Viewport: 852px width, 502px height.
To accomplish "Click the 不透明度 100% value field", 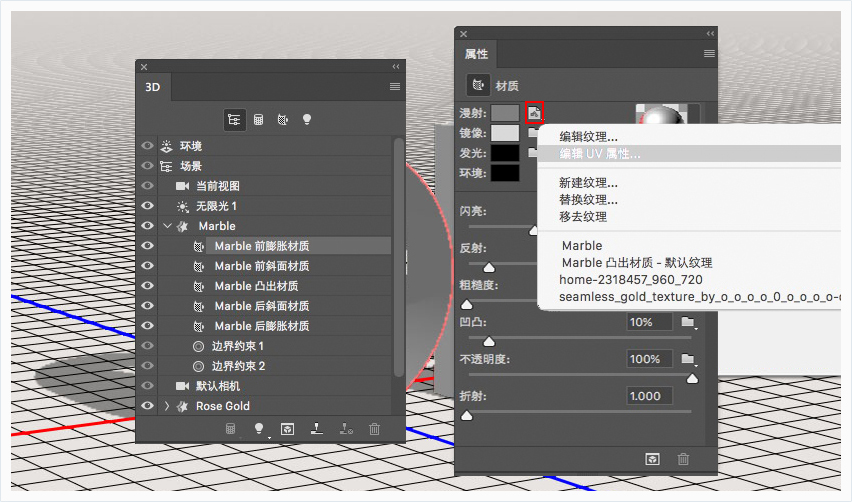I will click(x=649, y=359).
